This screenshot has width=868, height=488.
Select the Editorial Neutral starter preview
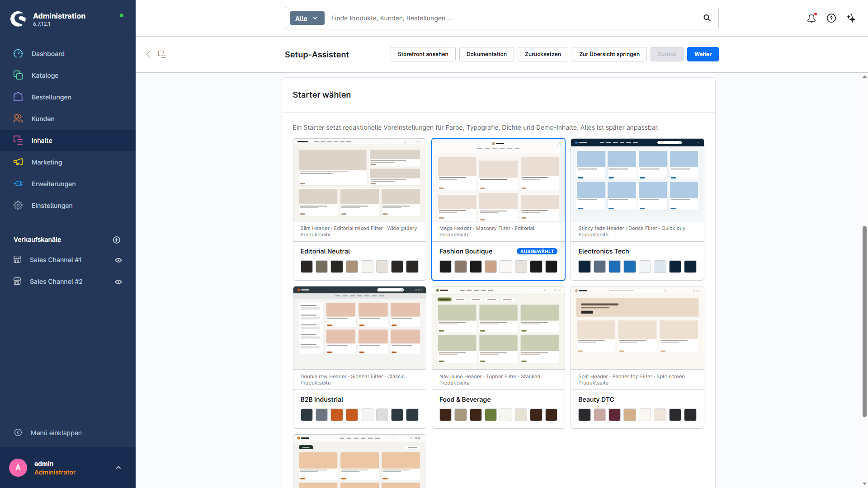point(359,180)
